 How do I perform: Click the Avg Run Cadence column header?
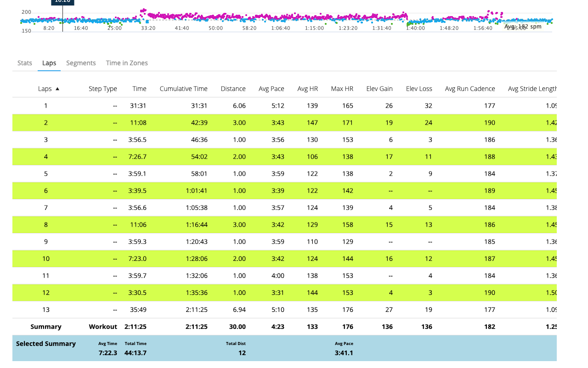470,89
